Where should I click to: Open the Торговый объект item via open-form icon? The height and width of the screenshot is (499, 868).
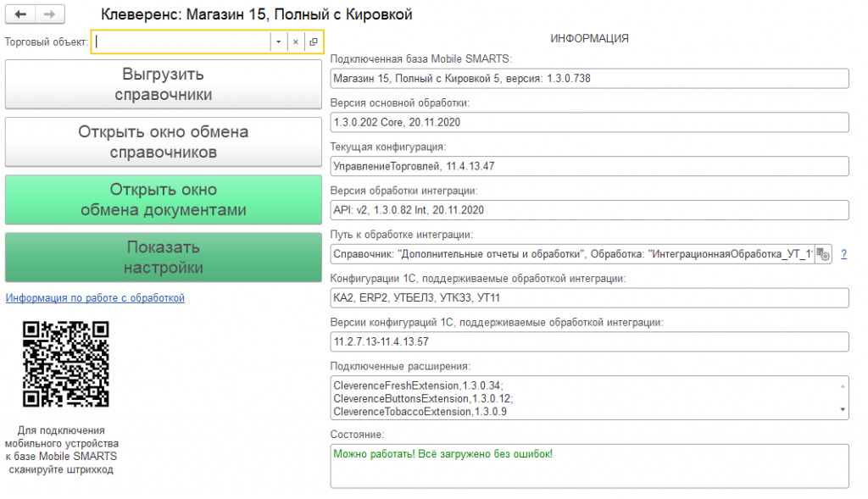click(314, 42)
